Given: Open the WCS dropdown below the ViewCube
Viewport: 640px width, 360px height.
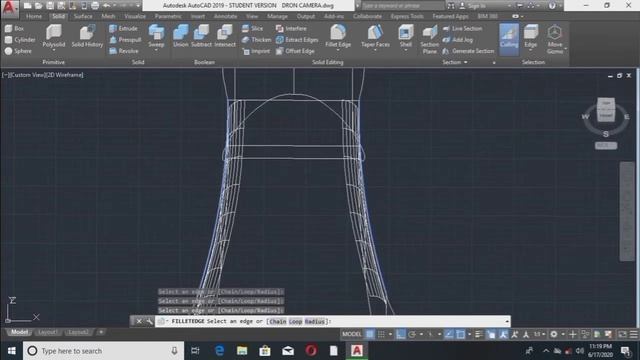Looking at the screenshot, I should point(606,146).
